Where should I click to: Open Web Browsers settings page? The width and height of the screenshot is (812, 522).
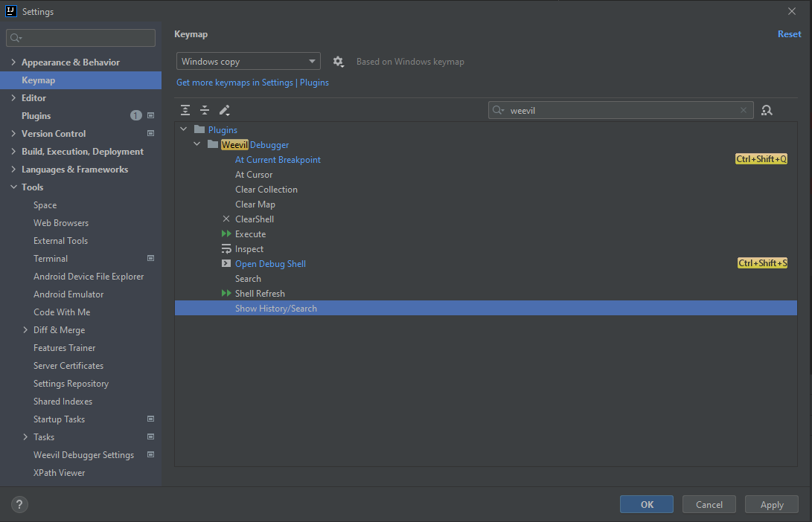point(61,223)
